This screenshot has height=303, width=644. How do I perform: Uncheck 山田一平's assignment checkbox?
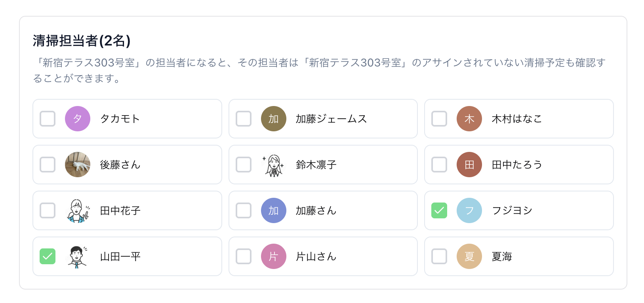(x=48, y=256)
